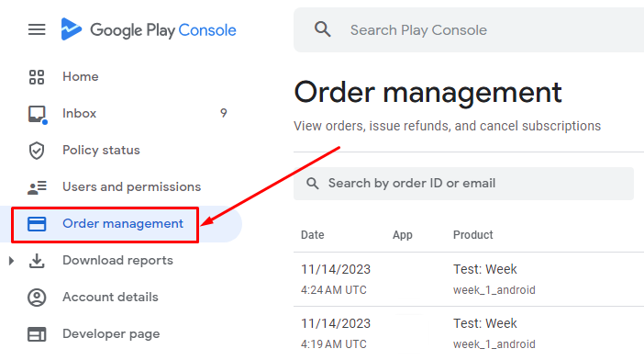This screenshot has width=644, height=360.
Task: Click the Order management card icon
Action: [x=37, y=224]
